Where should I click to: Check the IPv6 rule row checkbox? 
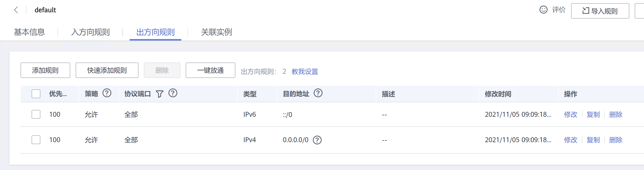click(36, 114)
